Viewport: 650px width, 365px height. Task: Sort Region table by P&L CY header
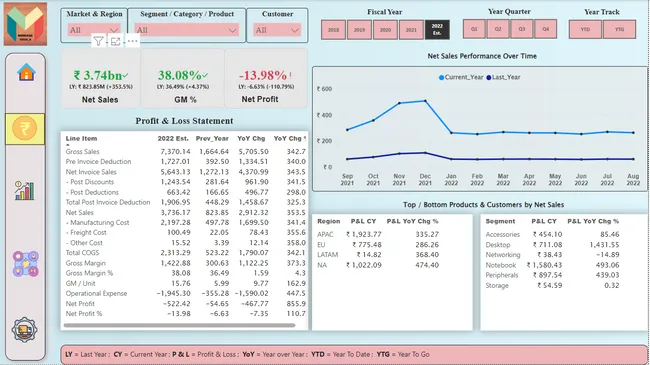click(364, 221)
